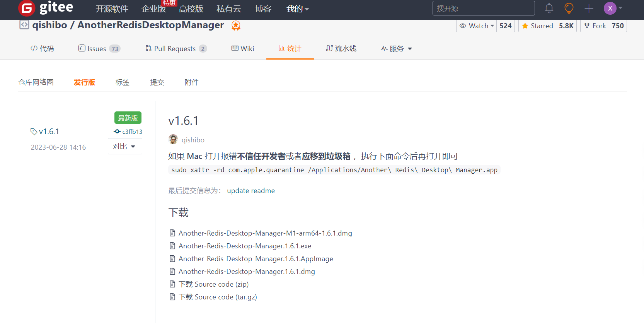Click the v1.6.1 tag link
This screenshot has height=323, width=644.
[x=45, y=132]
